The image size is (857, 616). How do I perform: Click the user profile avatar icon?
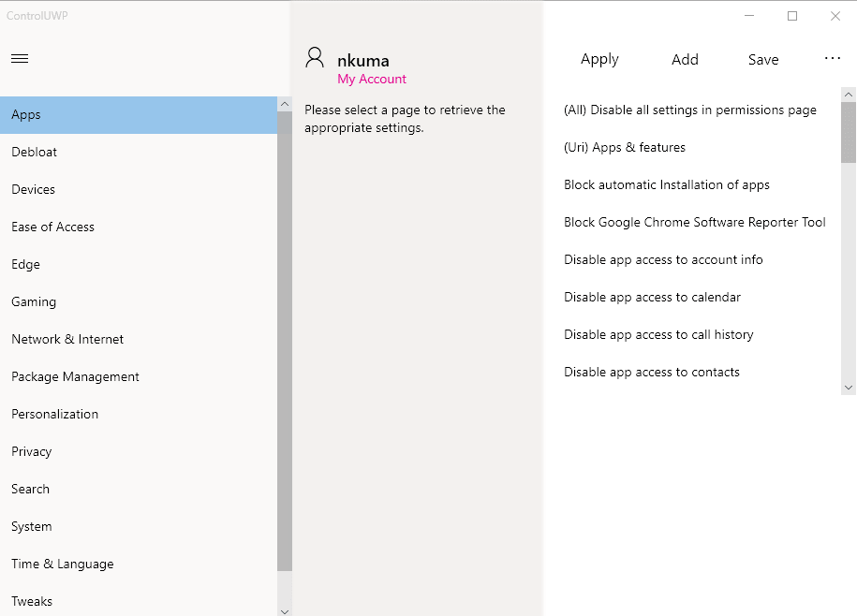tap(316, 58)
